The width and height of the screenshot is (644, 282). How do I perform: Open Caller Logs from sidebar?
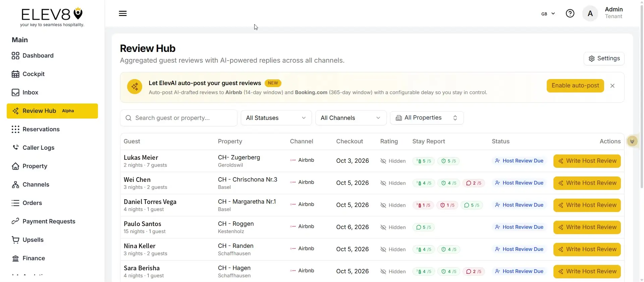(52, 148)
